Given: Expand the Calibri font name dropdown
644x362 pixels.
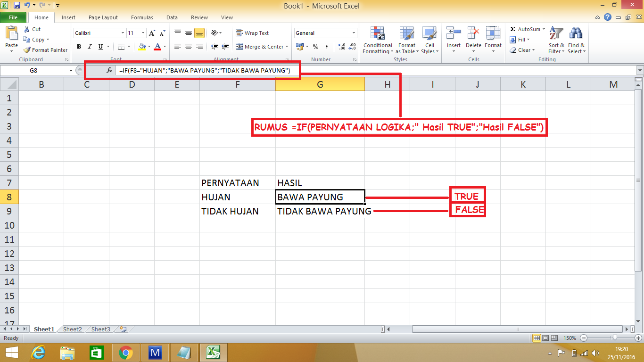Looking at the screenshot, I should 123,33.
